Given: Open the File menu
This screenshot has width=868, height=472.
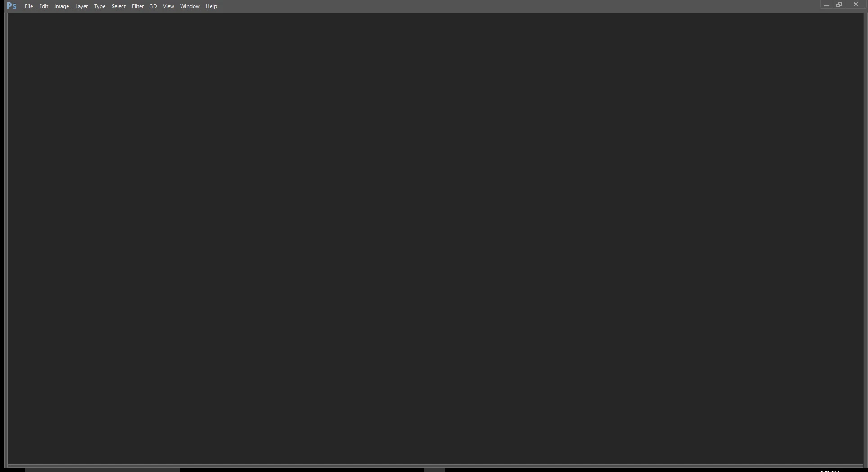Looking at the screenshot, I should pyautogui.click(x=29, y=6).
